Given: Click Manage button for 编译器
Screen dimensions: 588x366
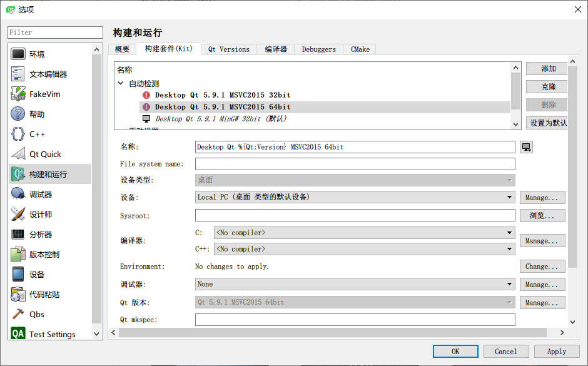Looking at the screenshot, I should click(x=542, y=241).
